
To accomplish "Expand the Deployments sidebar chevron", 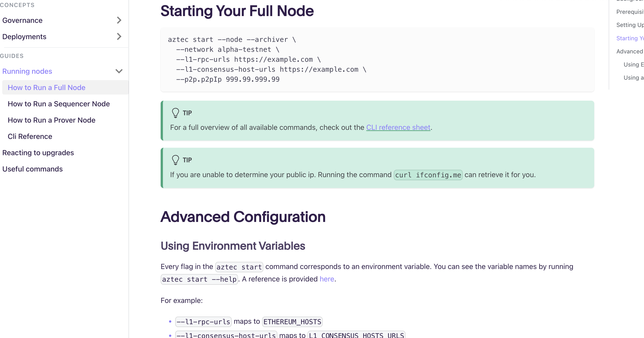I will (x=119, y=36).
